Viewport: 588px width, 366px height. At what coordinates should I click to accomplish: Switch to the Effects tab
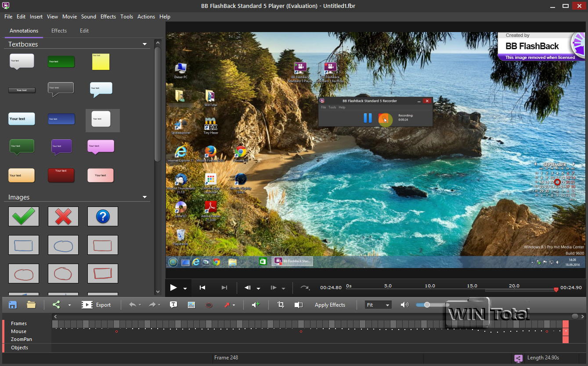point(59,31)
